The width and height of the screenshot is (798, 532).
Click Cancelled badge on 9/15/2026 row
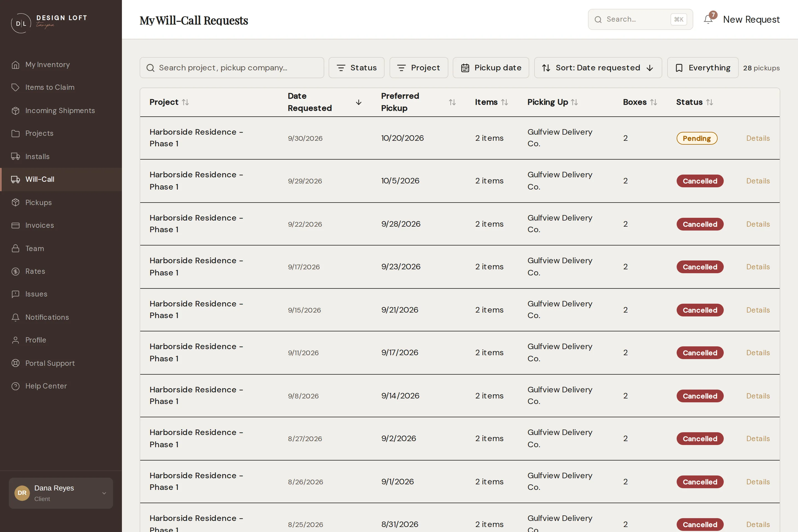point(700,310)
